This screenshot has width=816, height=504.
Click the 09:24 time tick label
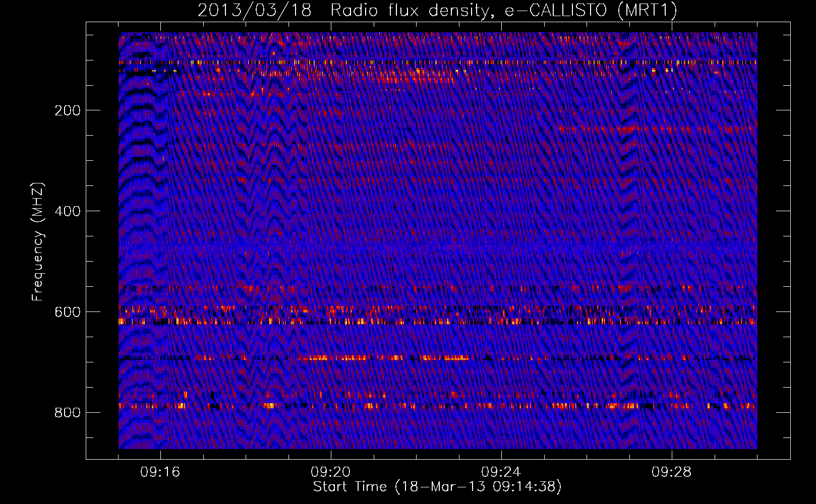(501, 472)
